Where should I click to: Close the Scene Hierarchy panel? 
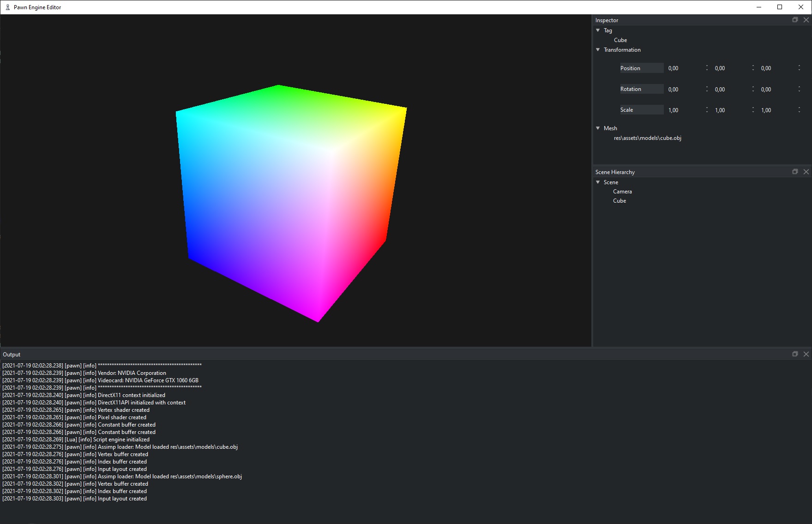point(806,172)
